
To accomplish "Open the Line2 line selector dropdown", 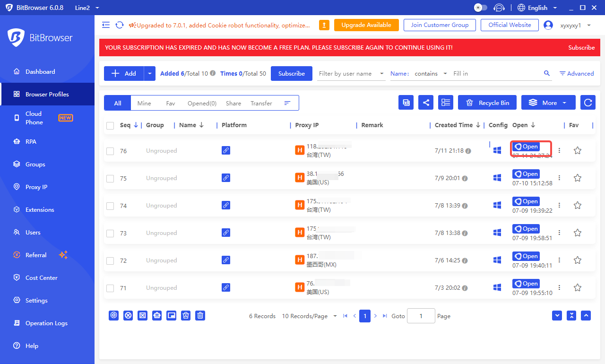I will point(87,8).
